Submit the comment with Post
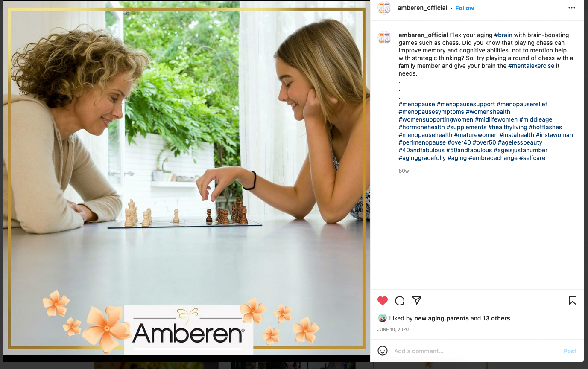588x369 pixels. point(570,351)
